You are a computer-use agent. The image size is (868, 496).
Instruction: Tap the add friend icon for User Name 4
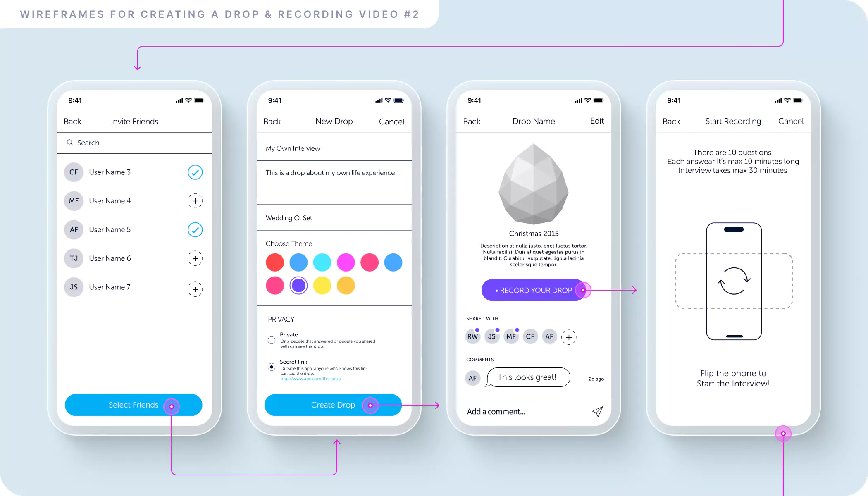pyautogui.click(x=195, y=201)
